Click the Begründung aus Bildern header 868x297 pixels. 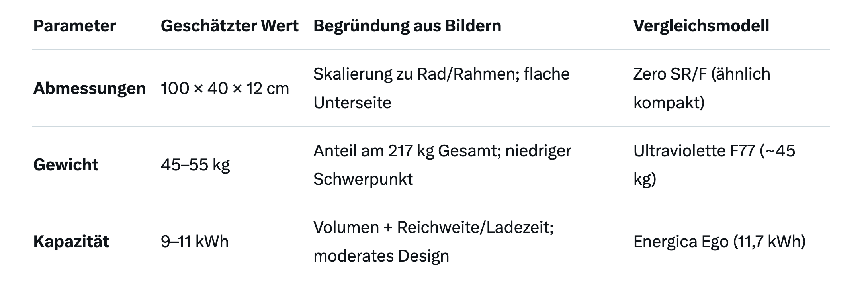click(407, 26)
